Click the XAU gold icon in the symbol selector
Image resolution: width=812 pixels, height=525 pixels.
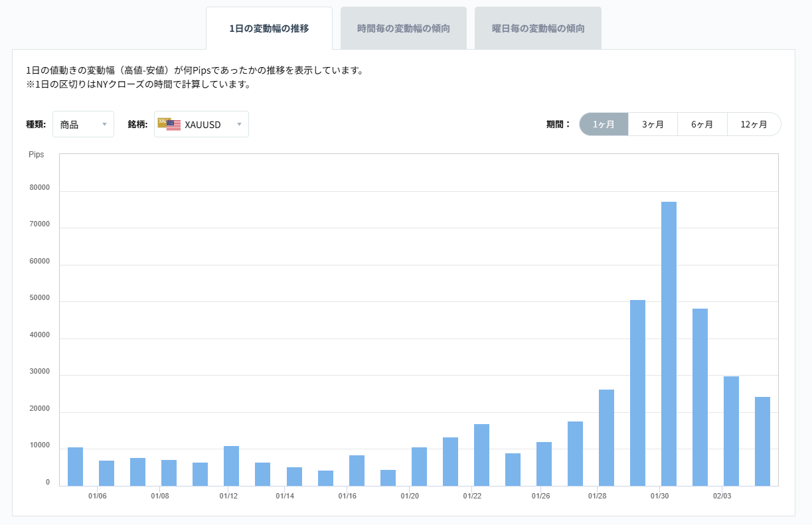pos(163,121)
